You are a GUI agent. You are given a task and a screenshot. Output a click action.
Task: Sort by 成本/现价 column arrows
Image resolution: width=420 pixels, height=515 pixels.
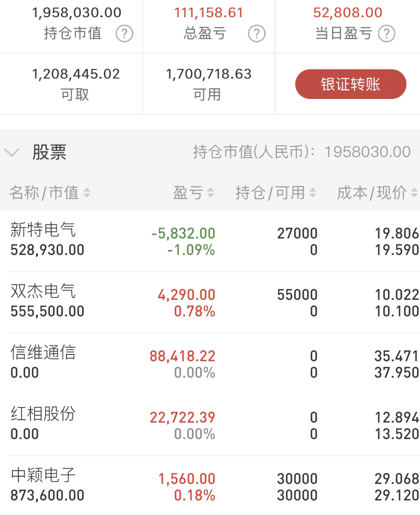pos(414,193)
